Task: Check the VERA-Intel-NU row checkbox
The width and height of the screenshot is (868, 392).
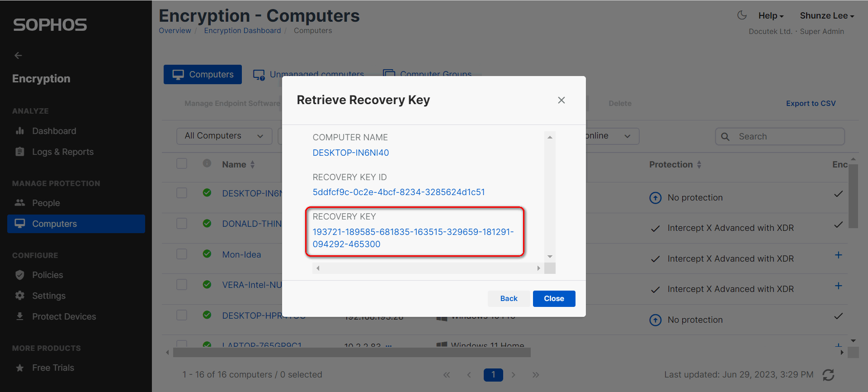Action: coord(182,284)
